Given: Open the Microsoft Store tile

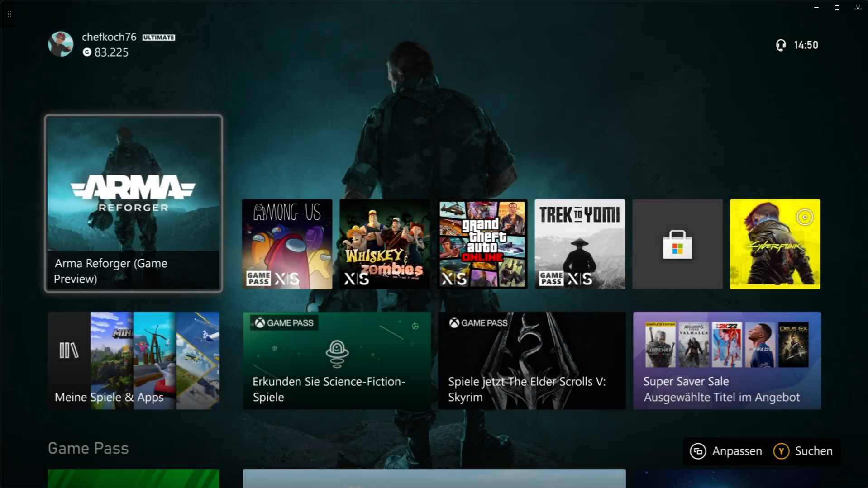Looking at the screenshot, I should pos(677,244).
